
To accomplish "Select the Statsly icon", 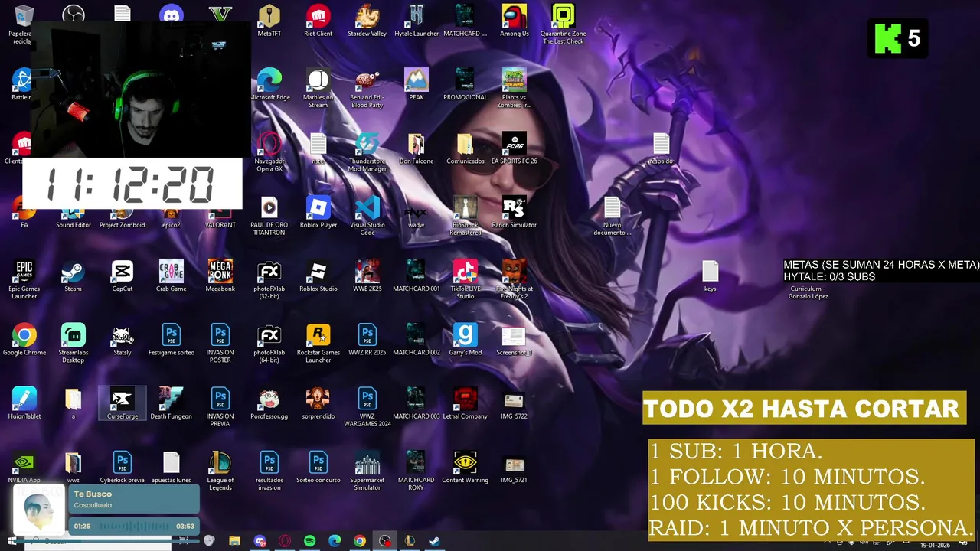I will tap(122, 340).
